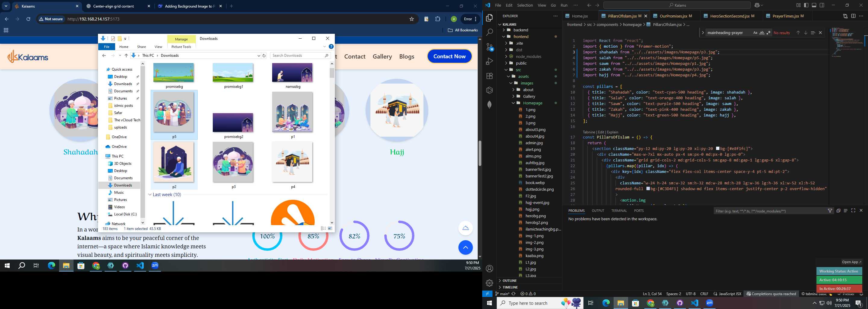
Task: Reload the Kalaams page in the browser
Action: pos(28,19)
